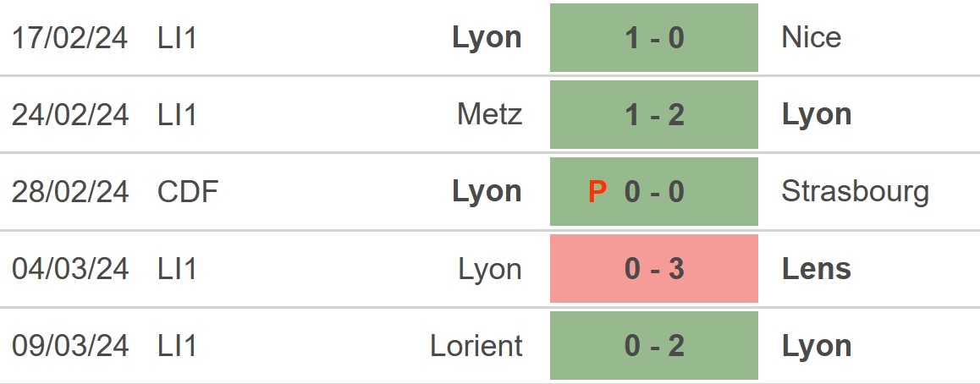This screenshot has height=384, width=980.
Task: Open the red 0 - 3 Lens score
Action: 653,268
